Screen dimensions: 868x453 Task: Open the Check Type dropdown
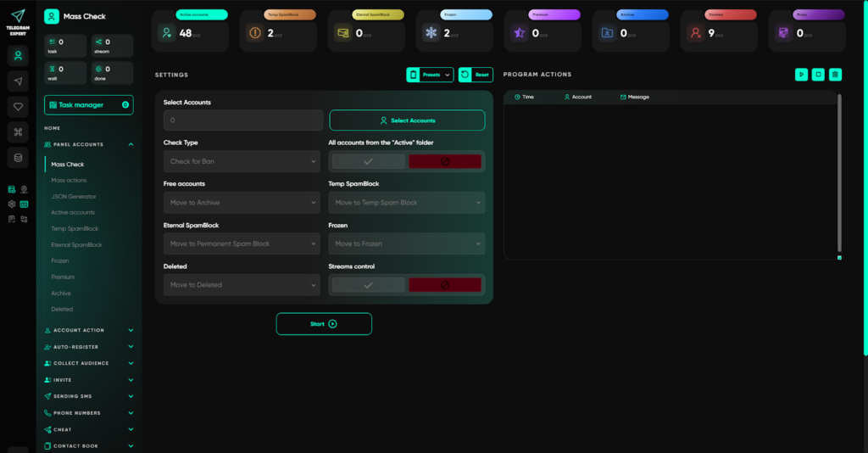(242, 161)
